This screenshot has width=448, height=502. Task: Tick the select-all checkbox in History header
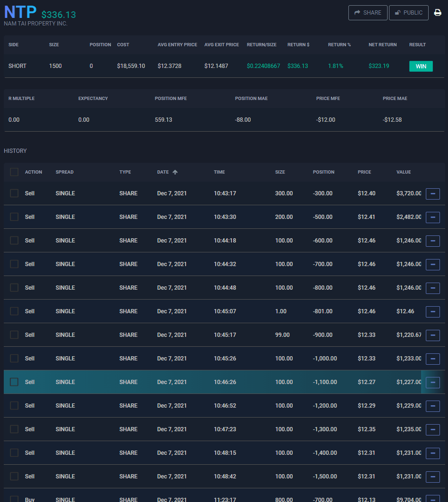point(14,172)
